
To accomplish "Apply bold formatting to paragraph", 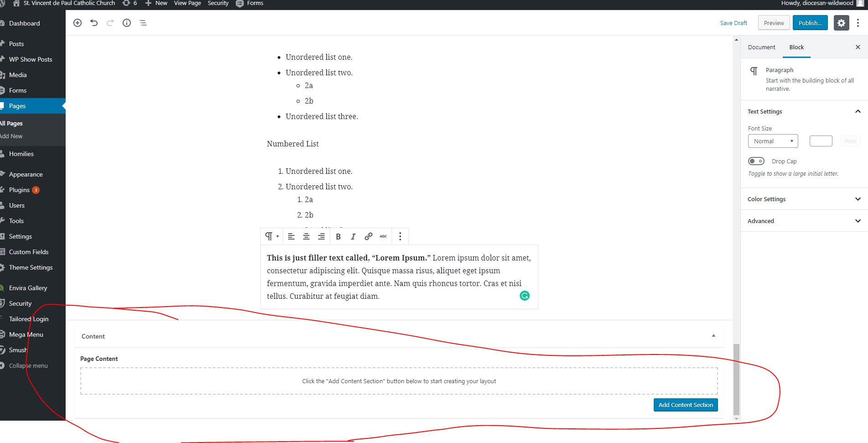I will (x=338, y=236).
